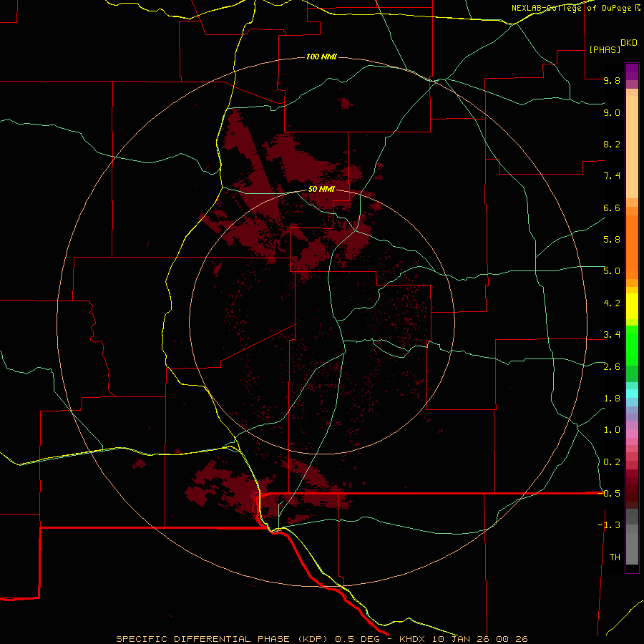Click the 3.4 scale value
The image size is (644, 644).
click(x=612, y=335)
